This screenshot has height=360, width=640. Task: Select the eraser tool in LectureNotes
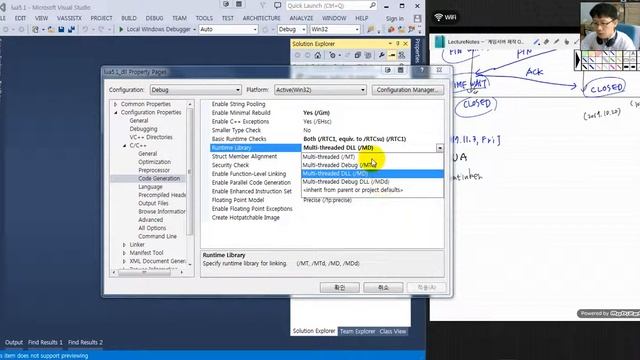click(x=547, y=42)
